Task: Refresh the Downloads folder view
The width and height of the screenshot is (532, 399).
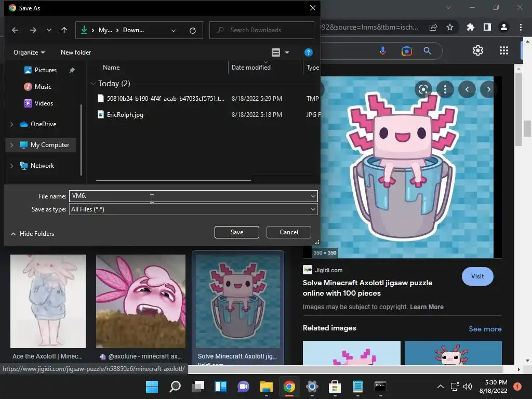Action: 193,31
